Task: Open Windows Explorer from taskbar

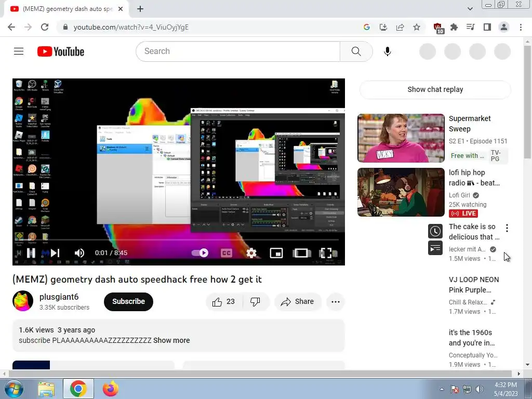Action: point(46,389)
